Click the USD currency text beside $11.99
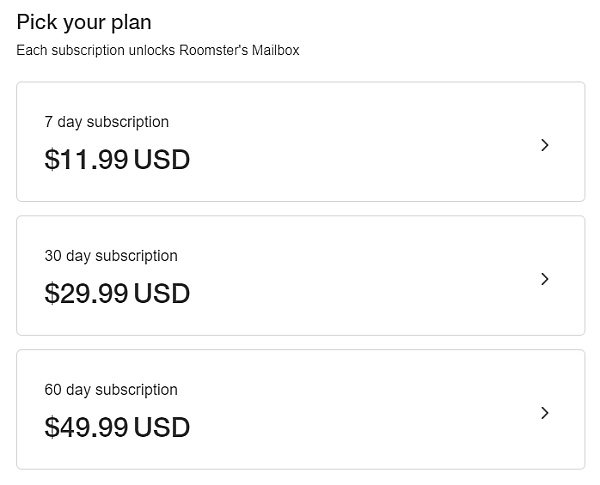The width and height of the screenshot is (600, 485). 162,160
